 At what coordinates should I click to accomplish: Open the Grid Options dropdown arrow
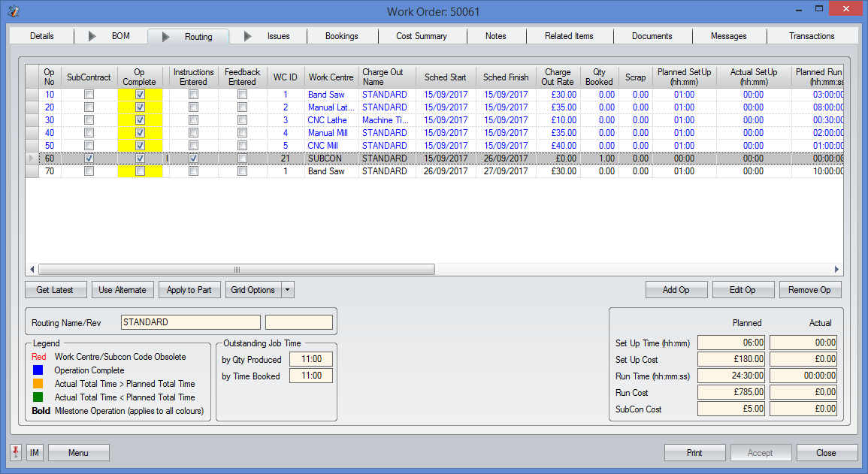point(288,290)
